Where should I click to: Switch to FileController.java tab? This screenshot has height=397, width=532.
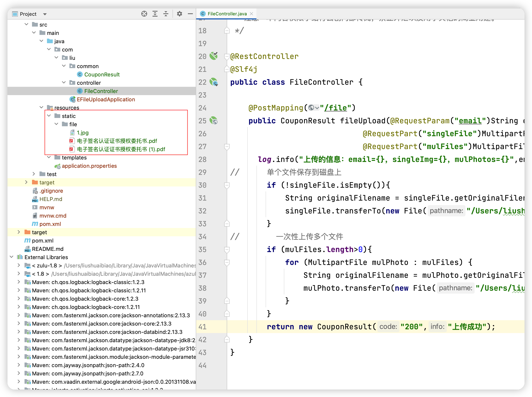[227, 14]
